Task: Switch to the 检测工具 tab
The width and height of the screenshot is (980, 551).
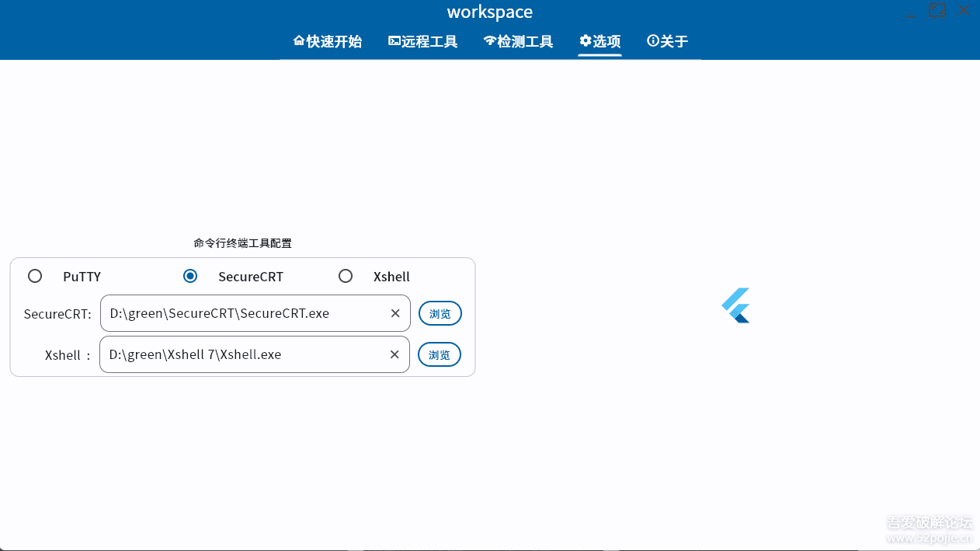Action: [x=519, y=41]
